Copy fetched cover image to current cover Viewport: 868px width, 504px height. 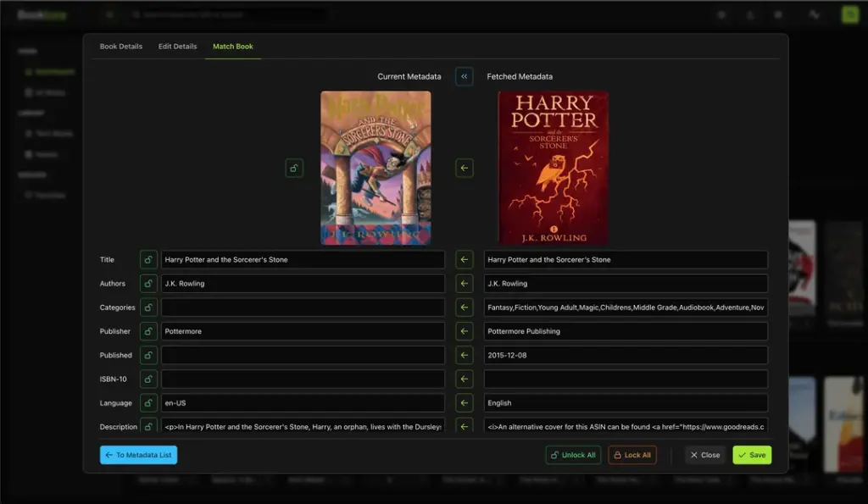click(x=464, y=169)
